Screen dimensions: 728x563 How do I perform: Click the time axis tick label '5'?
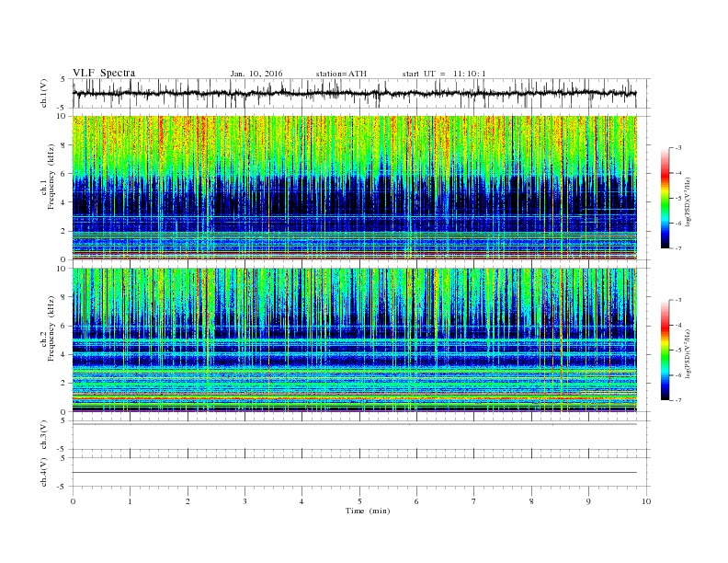pyautogui.click(x=359, y=501)
